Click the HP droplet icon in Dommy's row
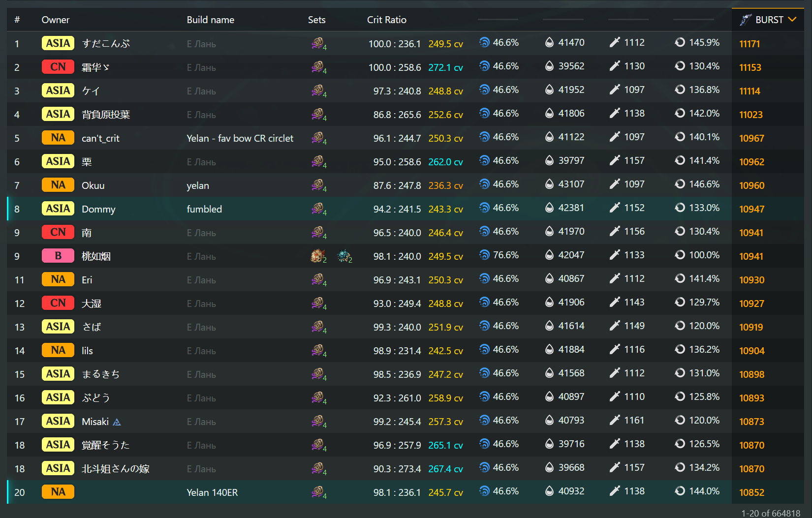The width and height of the screenshot is (812, 518). pyautogui.click(x=549, y=208)
